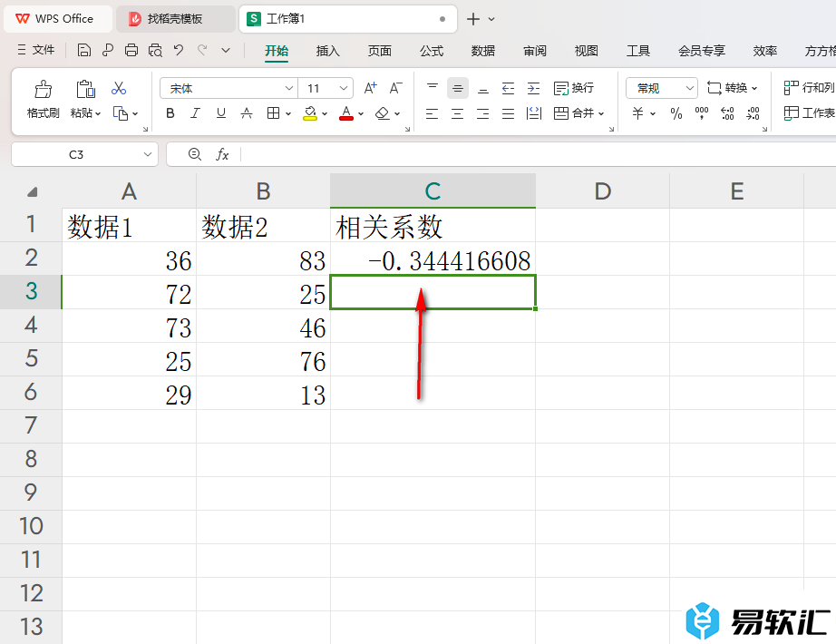Undo the last action
Viewport: 836px width, 644px height.
pyautogui.click(x=179, y=50)
